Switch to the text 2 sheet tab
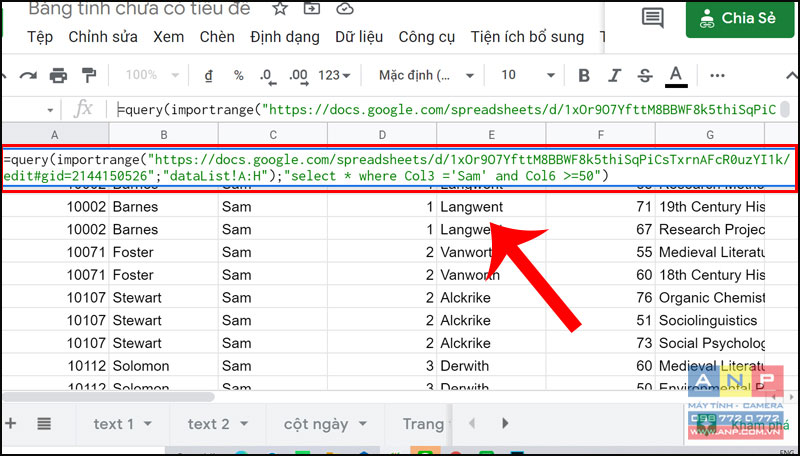Image resolution: width=800 pixels, height=456 pixels. coord(208,424)
